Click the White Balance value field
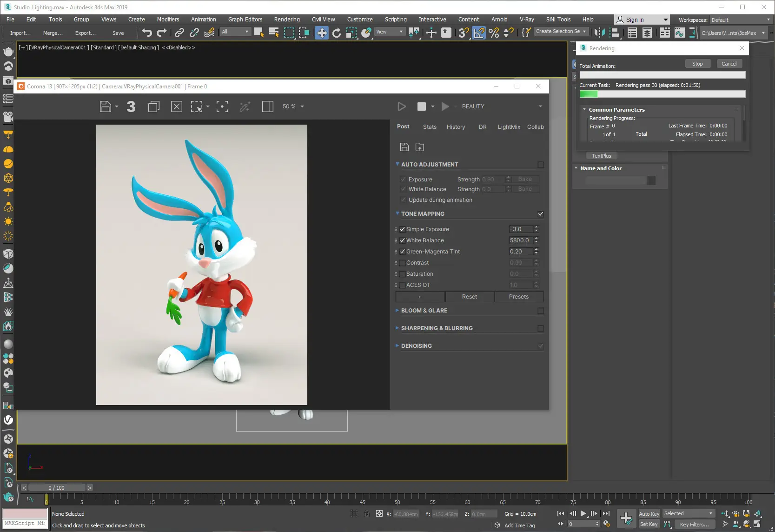This screenshot has width=775, height=532. [x=520, y=240]
